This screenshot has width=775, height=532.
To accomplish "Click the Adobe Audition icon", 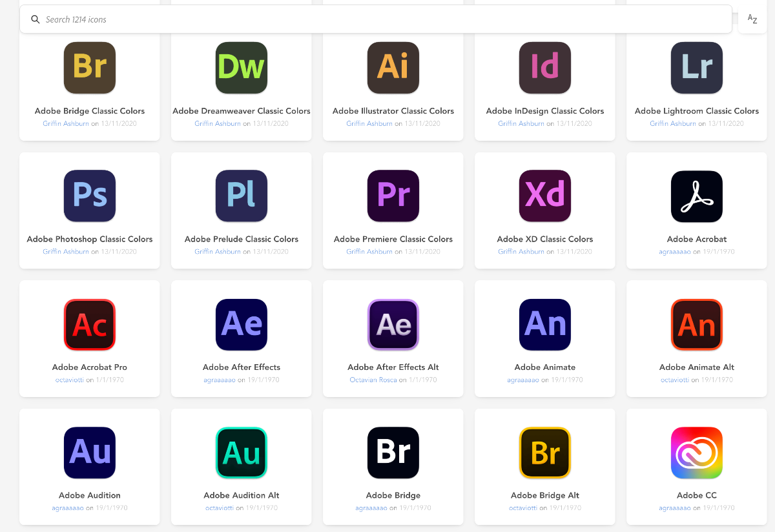I will click(x=90, y=453).
